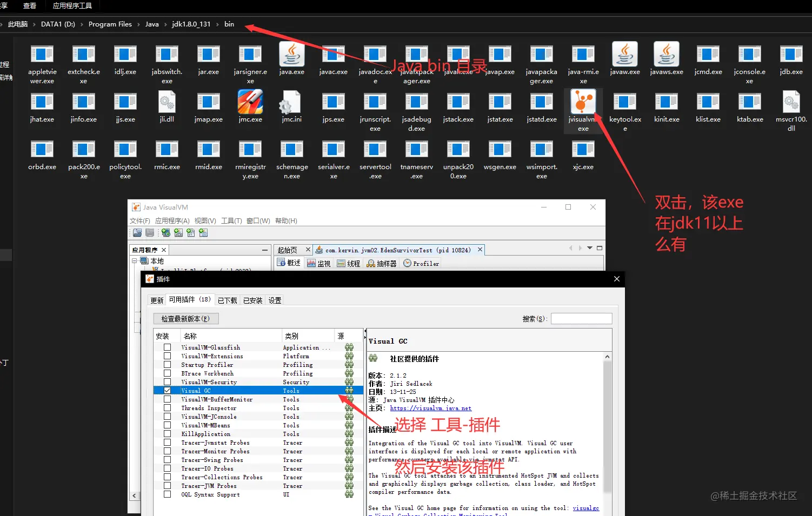The image size is (812, 516).
Task: Switch to the 已安装 plugins tab
Action: (252, 300)
